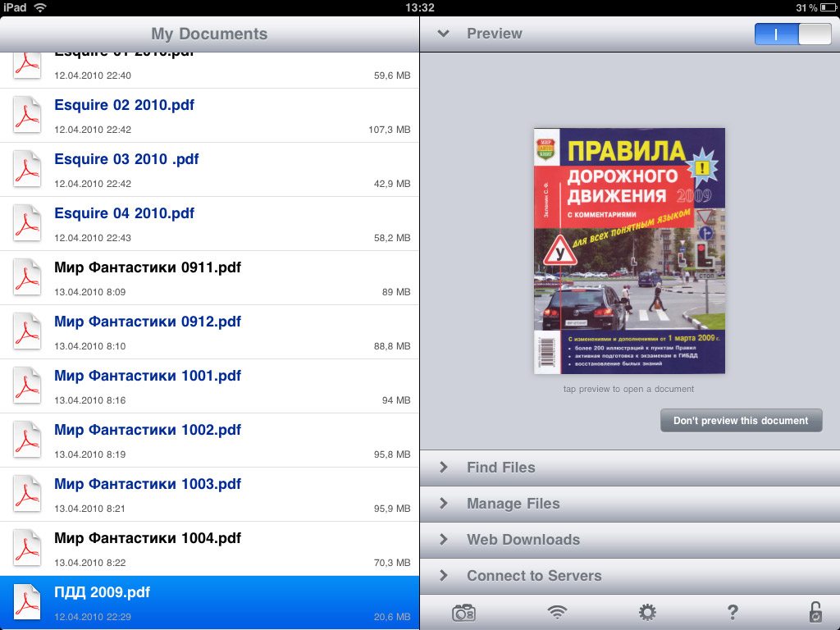Select ПДД 2009.pdf file name
This screenshot has width=840, height=630.
pyautogui.click(x=103, y=592)
